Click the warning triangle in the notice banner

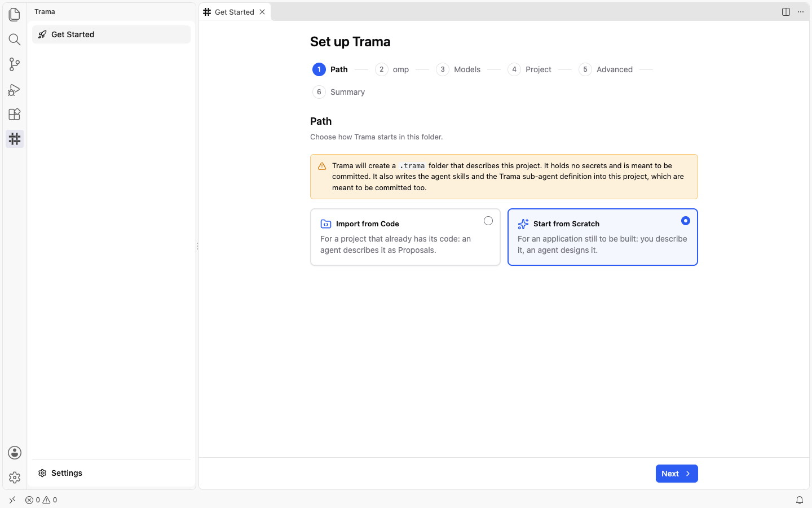322,166
